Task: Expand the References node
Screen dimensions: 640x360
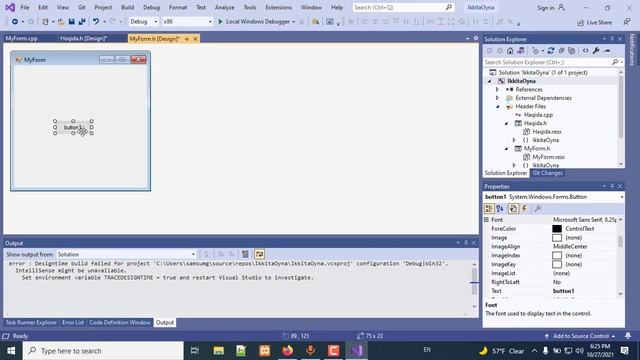Action: (x=497, y=89)
